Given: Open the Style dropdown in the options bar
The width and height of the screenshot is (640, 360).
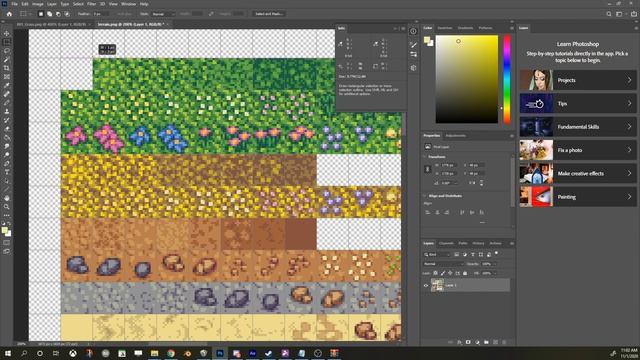Looking at the screenshot, I should pos(162,14).
